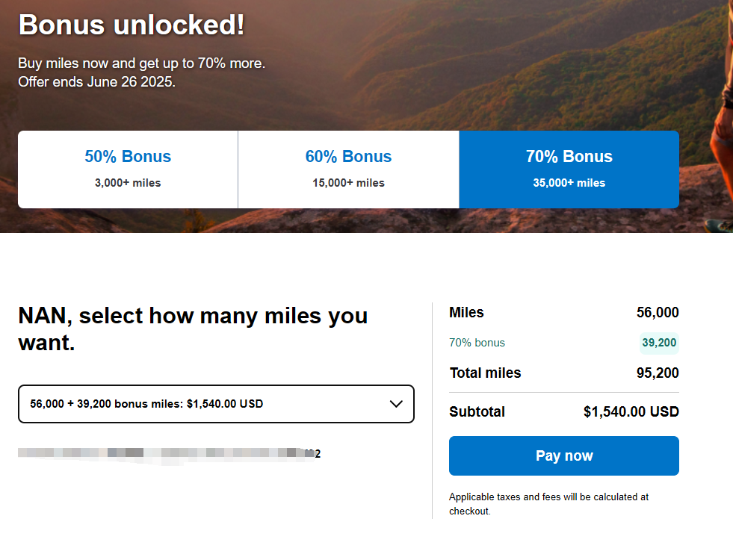Screen dimensions: 733x560
Task: Click the applicable taxes and fees note
Action: [x=548, y=504]
